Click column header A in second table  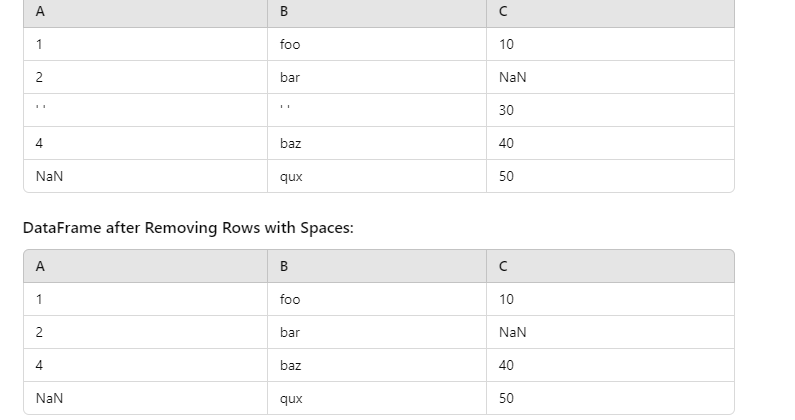click(x=146, y=266)
